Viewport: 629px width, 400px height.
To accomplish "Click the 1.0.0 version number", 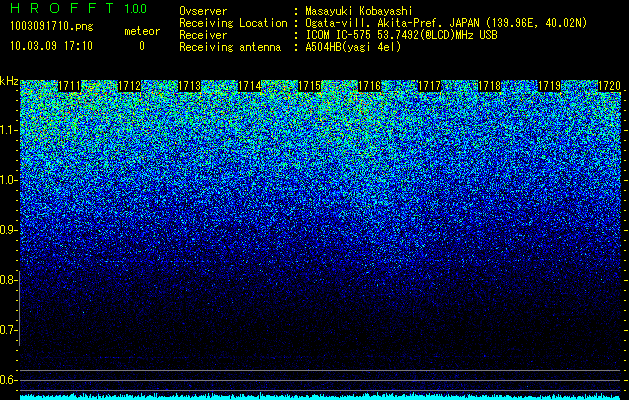I will click(x=136, y=9).
